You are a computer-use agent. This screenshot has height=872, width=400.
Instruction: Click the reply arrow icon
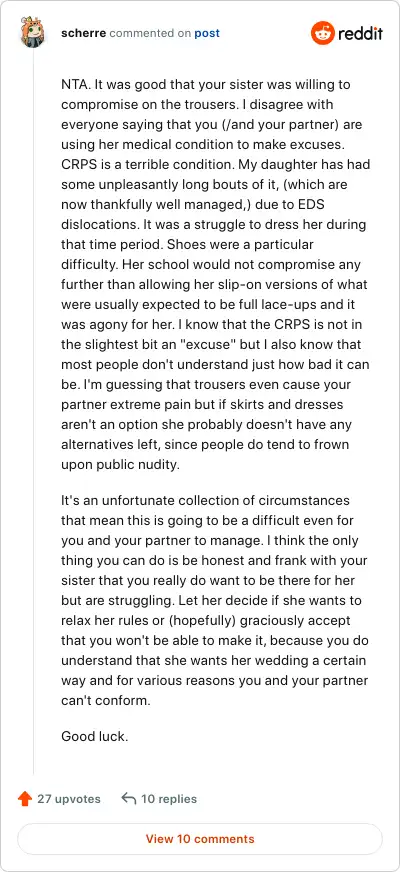click(x=129, y=799)
